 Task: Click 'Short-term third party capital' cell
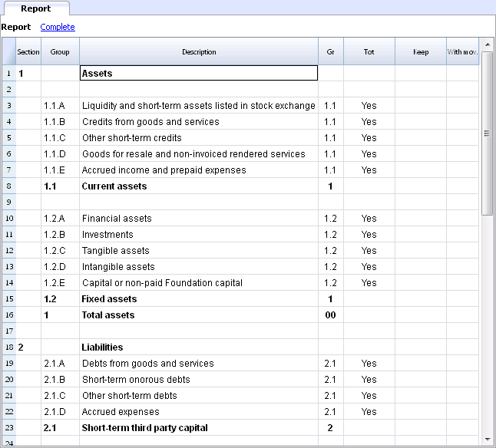pyautogui.click(x=199, y=428)
